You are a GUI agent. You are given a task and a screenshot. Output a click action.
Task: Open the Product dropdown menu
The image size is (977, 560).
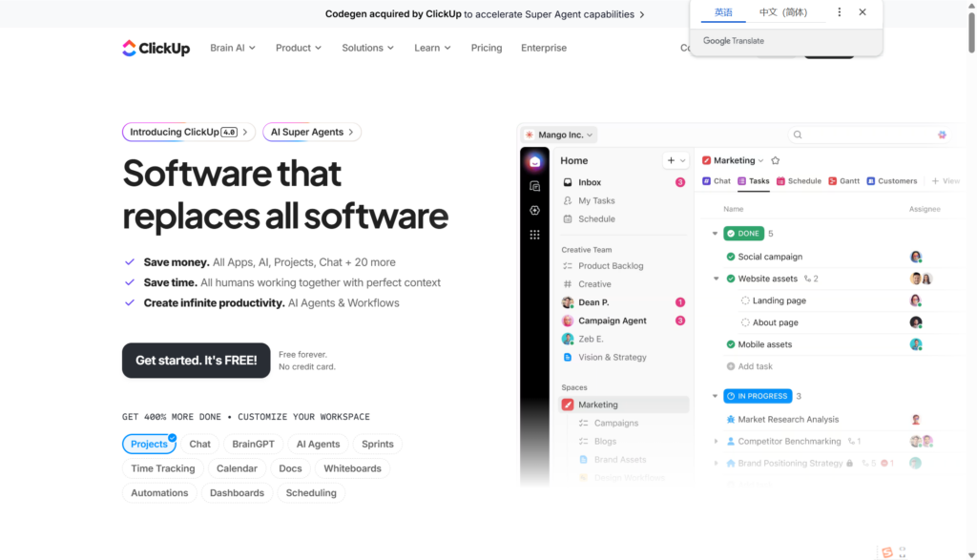click(x=299, y=48)
